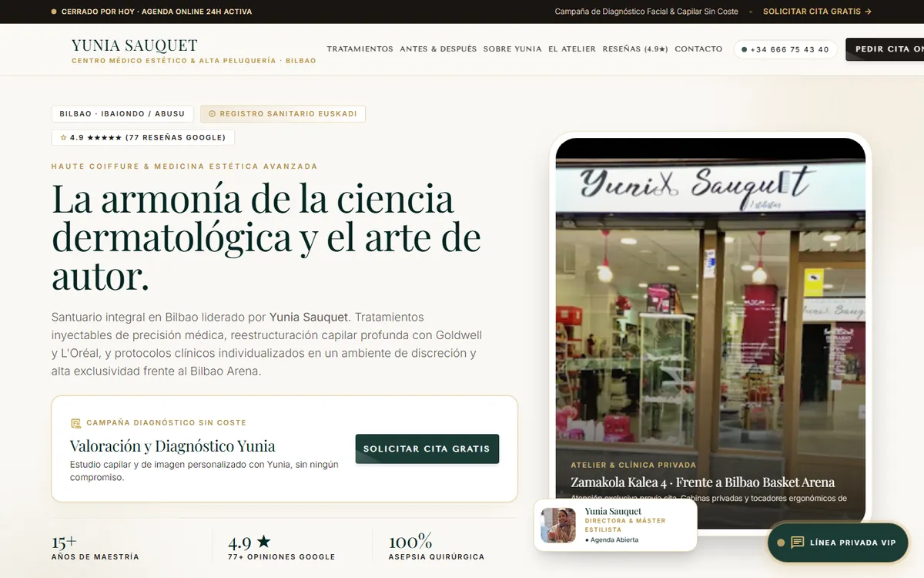The width and height of the screenshot is (924, 578).
Task: Click the green Solicitar Cita Gratis button
Action: 427,449
